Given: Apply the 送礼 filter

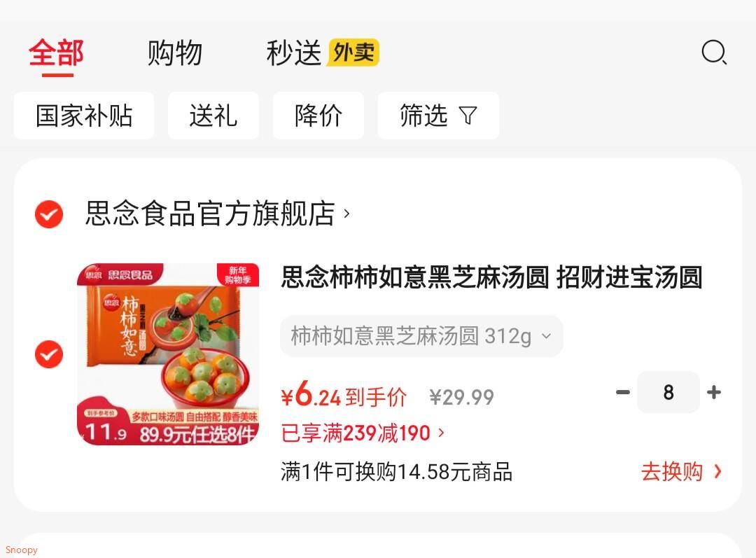Looking at the screenshot, I should pos(213,116).
